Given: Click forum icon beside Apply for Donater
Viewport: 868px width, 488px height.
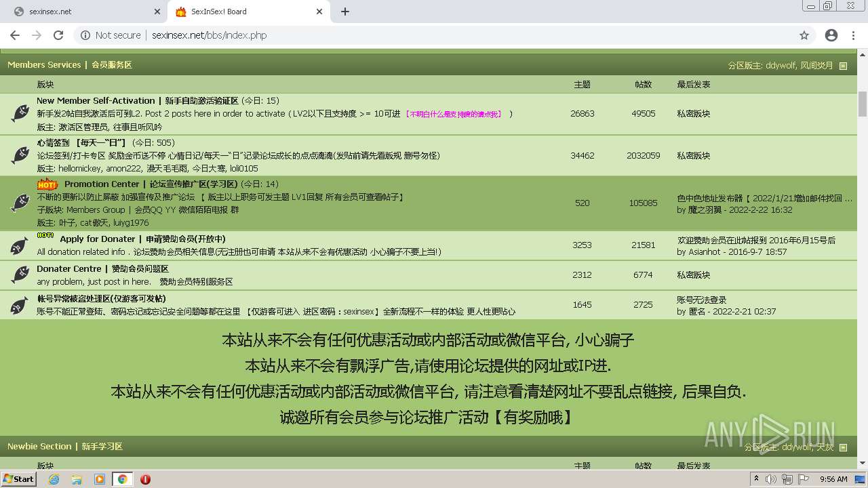Looking at the screenshot, I should [20, 245].
